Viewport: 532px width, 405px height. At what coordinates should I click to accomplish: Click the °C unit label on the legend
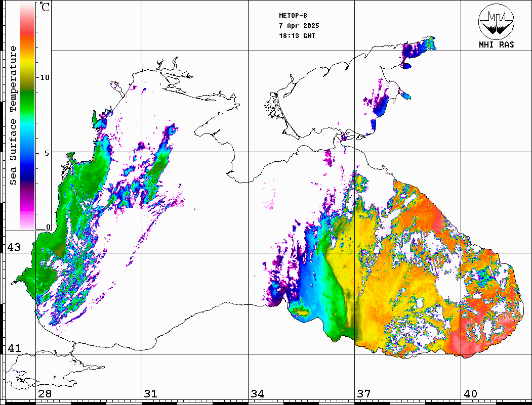tap(45, 7)
